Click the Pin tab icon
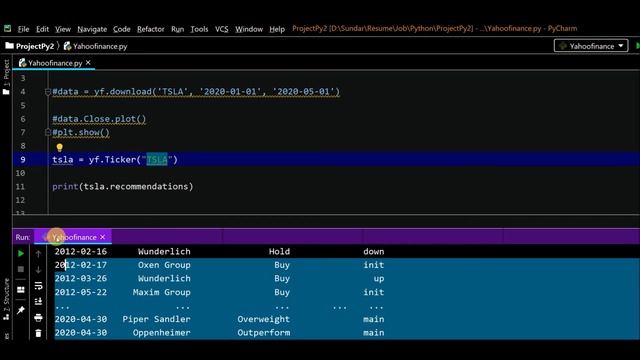The width and height of the screenshot is (640, 360). pos(21,310)
